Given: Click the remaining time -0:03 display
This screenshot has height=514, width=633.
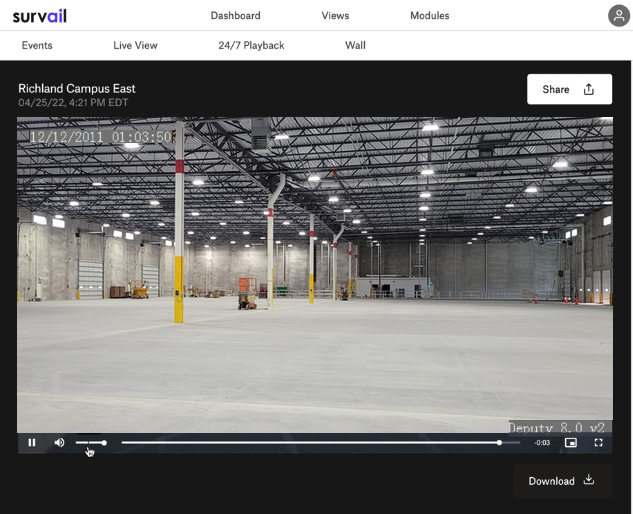Looking at the screenshot, I should (x=542, y=443).
